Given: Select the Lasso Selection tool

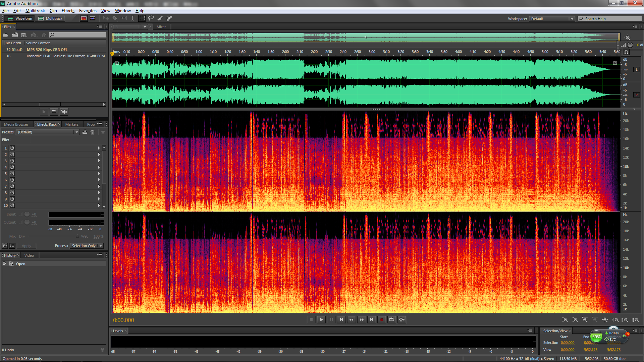Looking at the screenshot, I should click(x=151, y=18).
